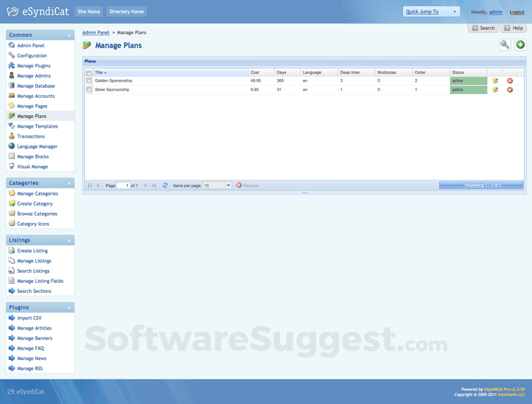This screenshot has width=532, height=404.
Task: Refresh the plans list
Action: tap(165, 186)
